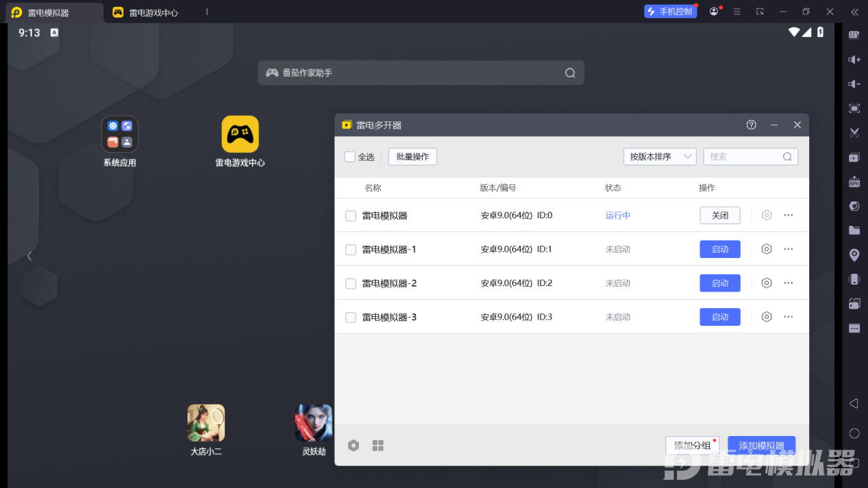Viewport: 868px width, 488px height.
Task: Click the grid arrange icon in multi-opener
Action: pos(378,446)
